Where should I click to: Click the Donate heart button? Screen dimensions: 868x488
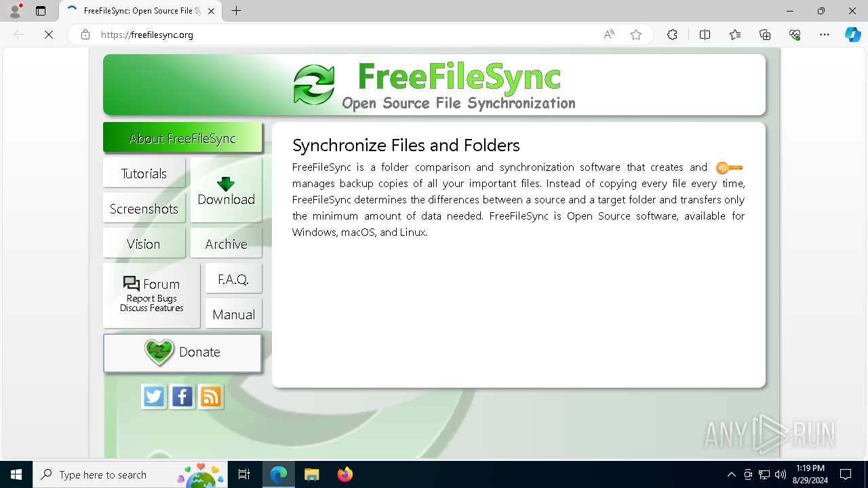coord(182,352)
